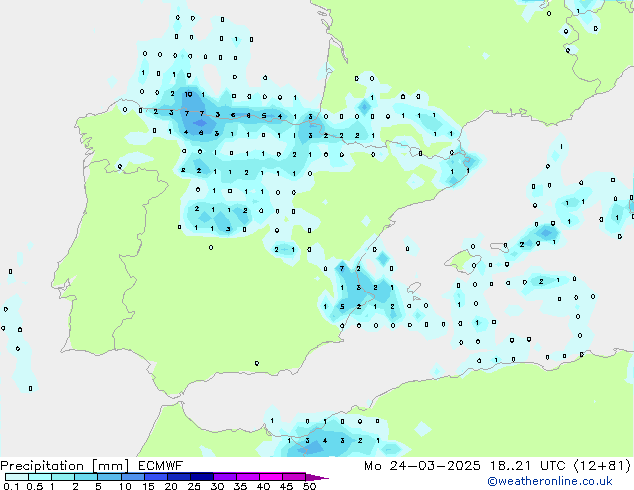The image size is (634, 490).
Task: Pick the 10–15 mm legend swatch
Action: (133, 477)
